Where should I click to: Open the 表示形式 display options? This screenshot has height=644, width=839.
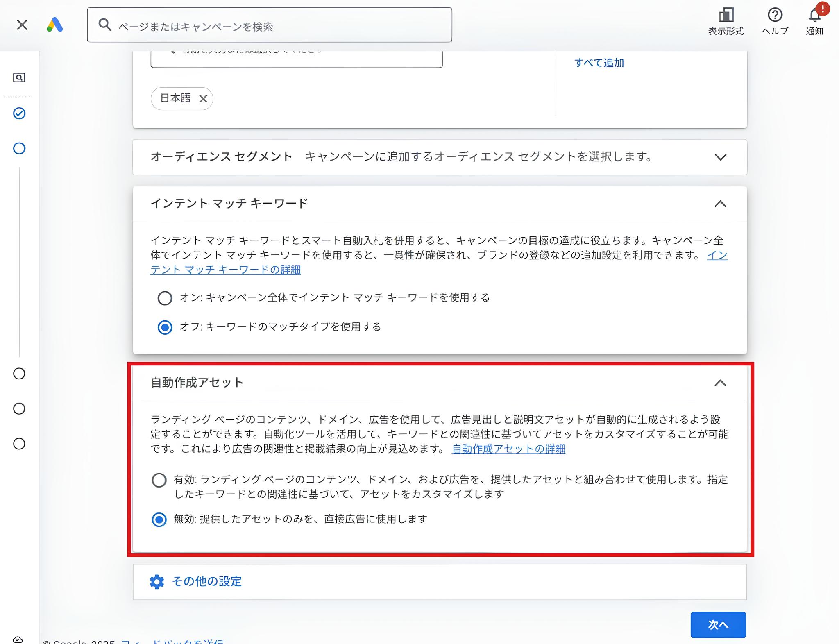point(726,20)
